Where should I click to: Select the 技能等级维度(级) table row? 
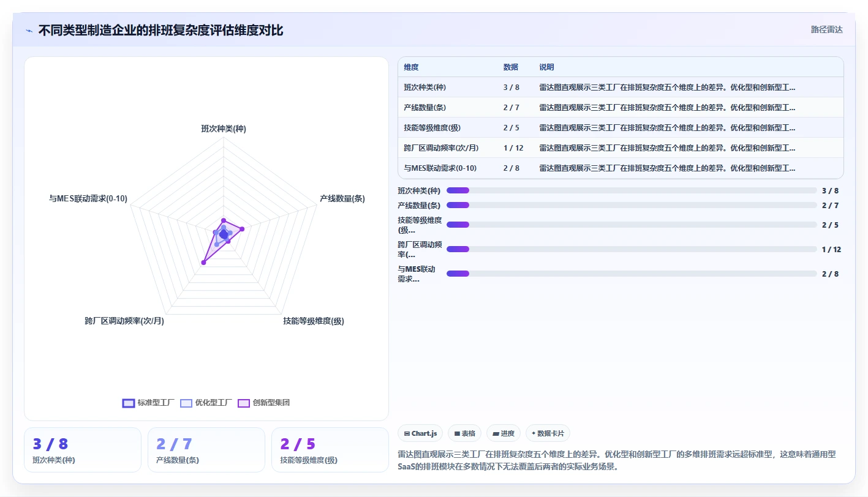tap(621, 127)
